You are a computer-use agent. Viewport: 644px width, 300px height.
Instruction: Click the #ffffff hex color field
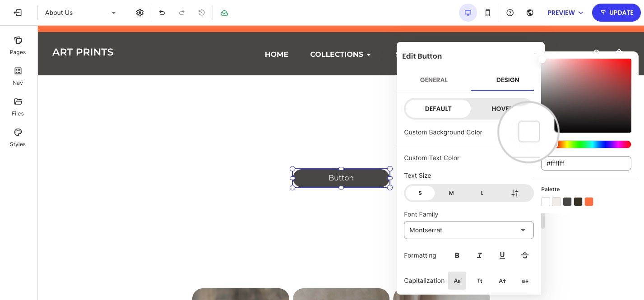click(x=586, y=163)
